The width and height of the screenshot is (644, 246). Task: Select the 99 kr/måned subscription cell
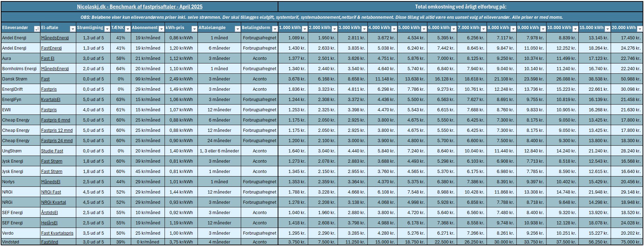point(148,79)
